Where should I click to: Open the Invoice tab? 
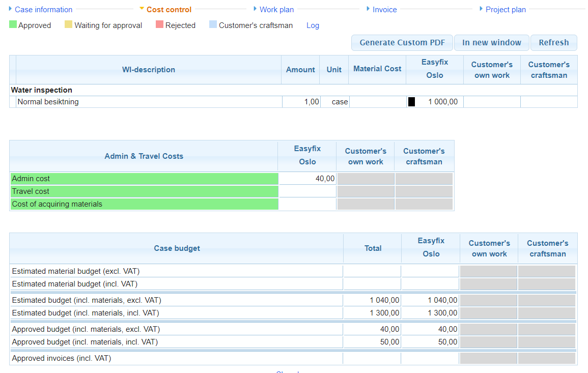pyautogui.click(x=384, y=10)
